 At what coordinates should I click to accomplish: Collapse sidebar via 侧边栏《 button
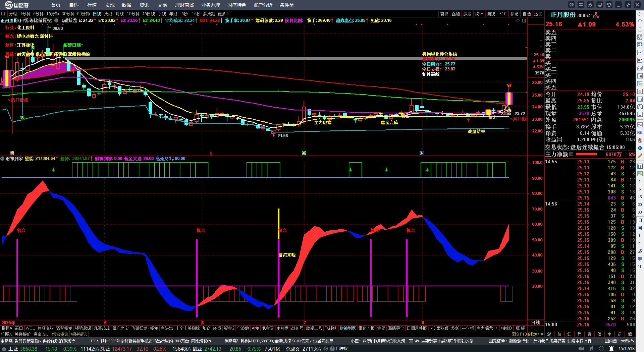coord(536,334)
